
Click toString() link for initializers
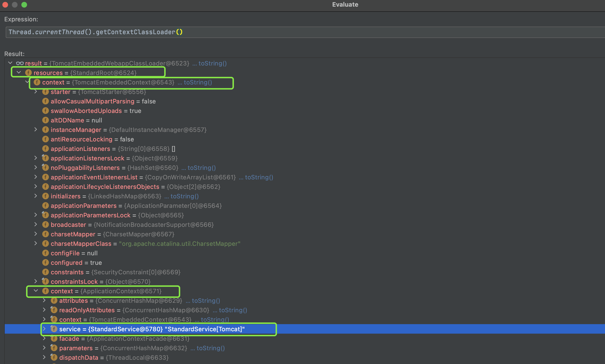(x=184, y=196)
